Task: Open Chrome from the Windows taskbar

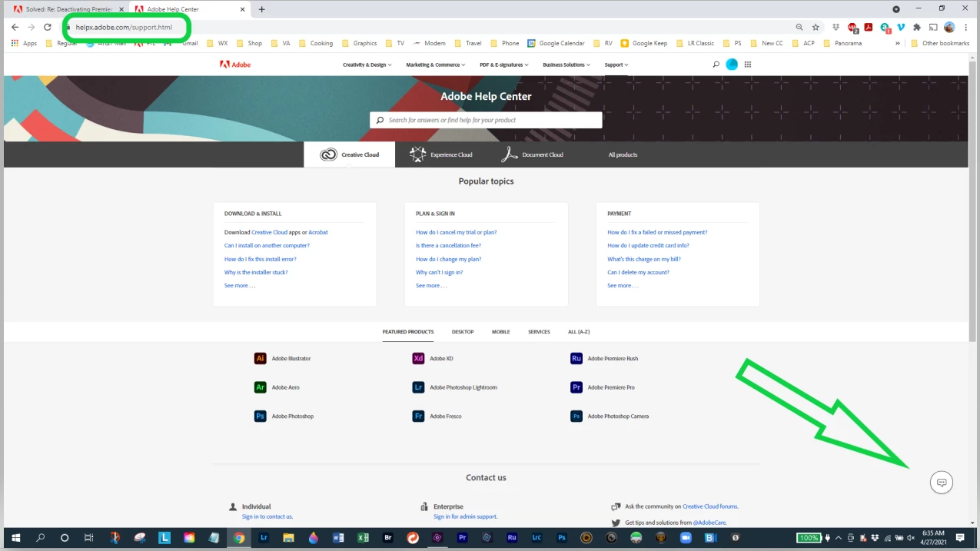Action: (x=239, y=538)
